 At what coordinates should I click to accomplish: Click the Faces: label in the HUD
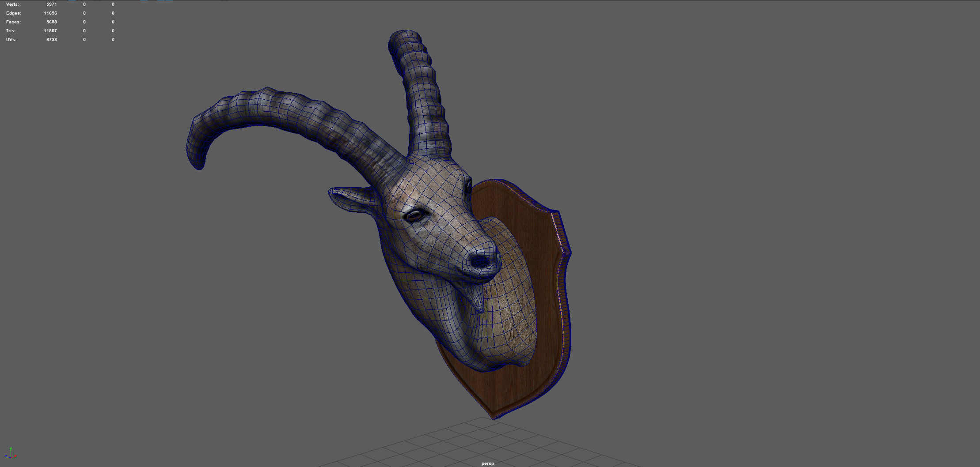pyautogui.click(x=13, y=22)
